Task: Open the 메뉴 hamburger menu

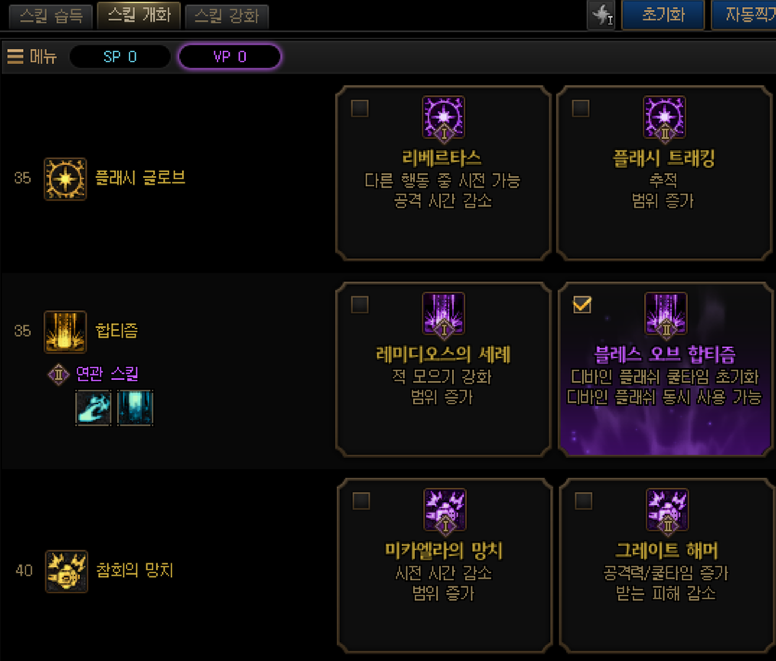Action: (x=32, y=56)
